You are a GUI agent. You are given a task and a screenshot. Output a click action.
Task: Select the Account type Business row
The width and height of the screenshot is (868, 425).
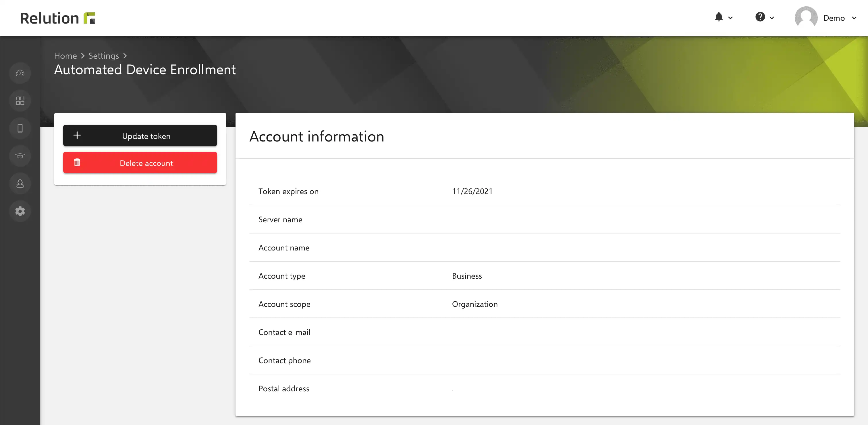click(545, 276)
